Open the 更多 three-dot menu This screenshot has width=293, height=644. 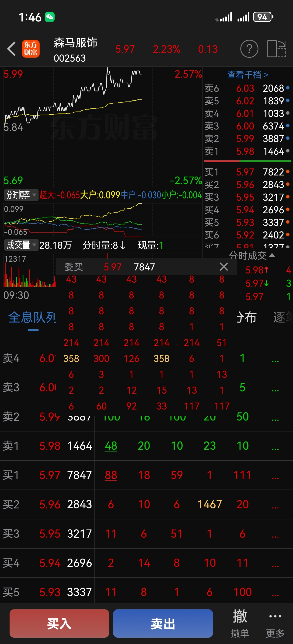(x=275, y=623)
